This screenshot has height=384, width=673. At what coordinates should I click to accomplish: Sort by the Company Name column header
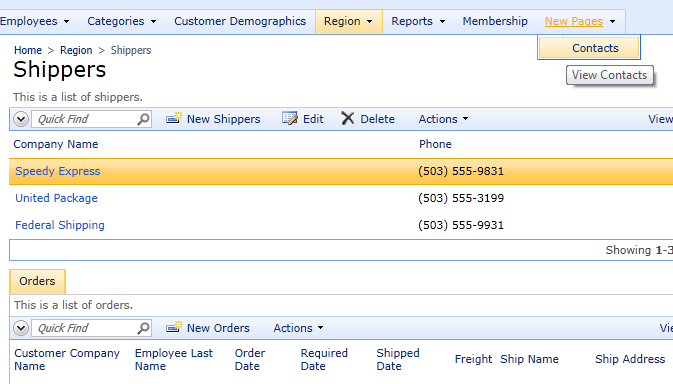[56, 144]
